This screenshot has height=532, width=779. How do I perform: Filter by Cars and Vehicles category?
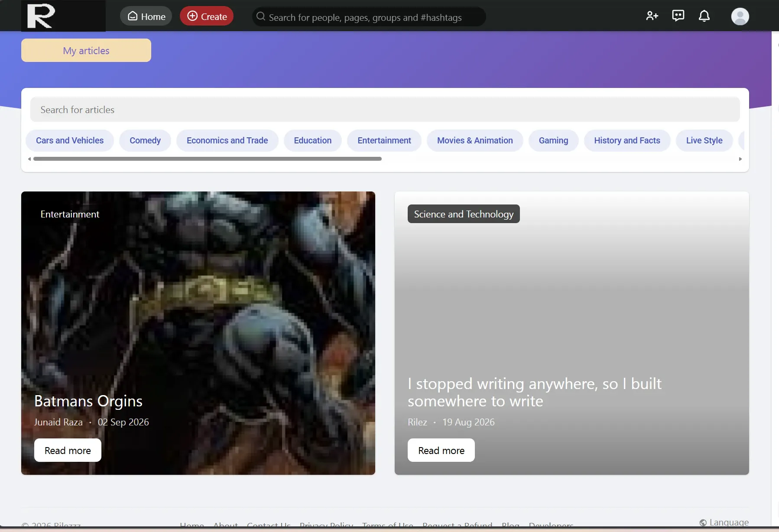(x=70, y=140)
